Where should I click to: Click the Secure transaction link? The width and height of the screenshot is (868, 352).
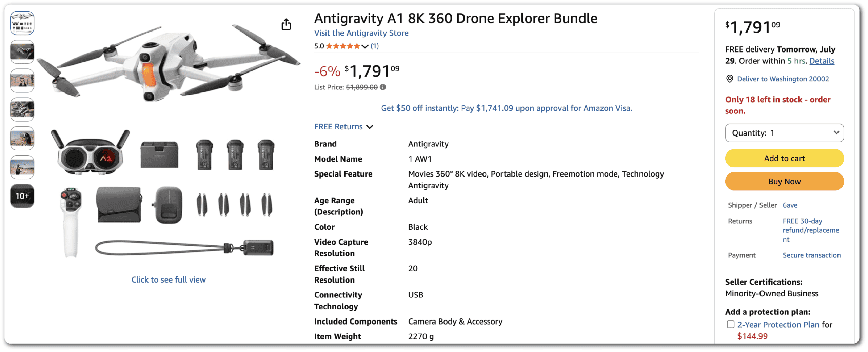(x=811, y=255)
